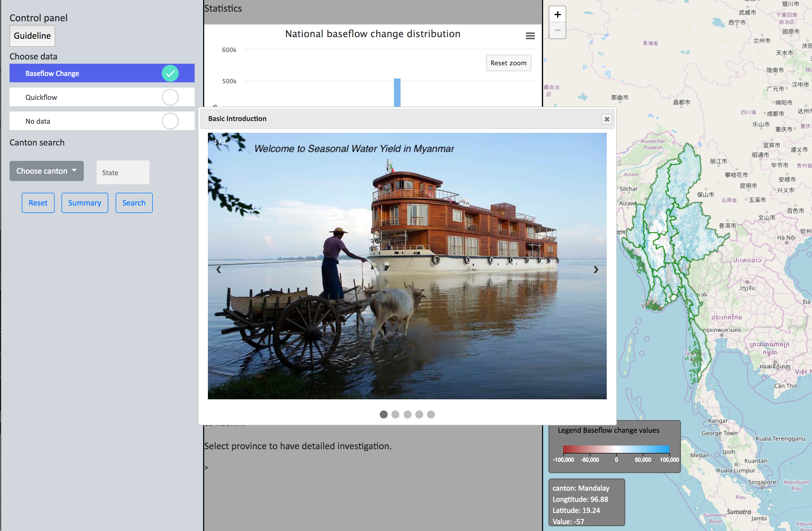Select the third carousel indicator dot
The image size is (812, 531).
407,414
